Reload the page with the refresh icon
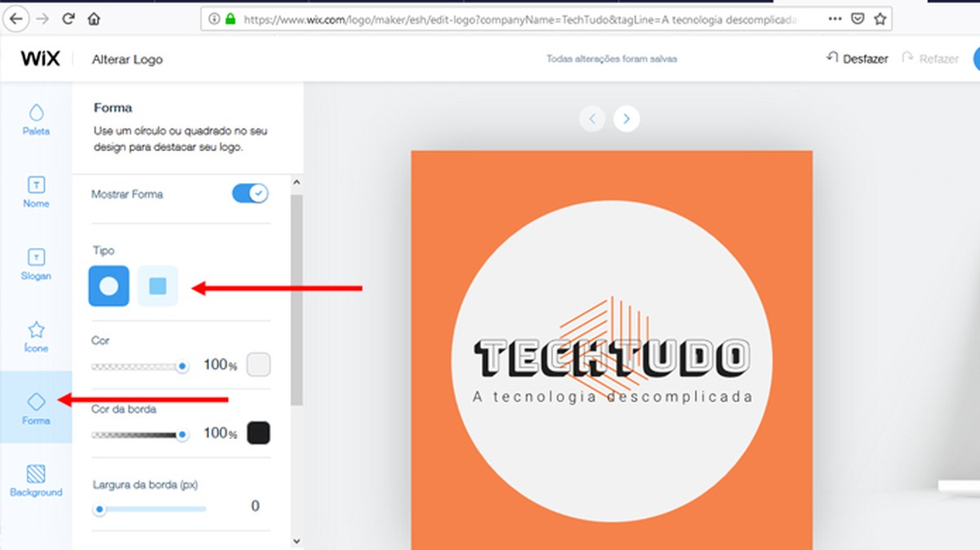980x550 pixels. point(69,18)
